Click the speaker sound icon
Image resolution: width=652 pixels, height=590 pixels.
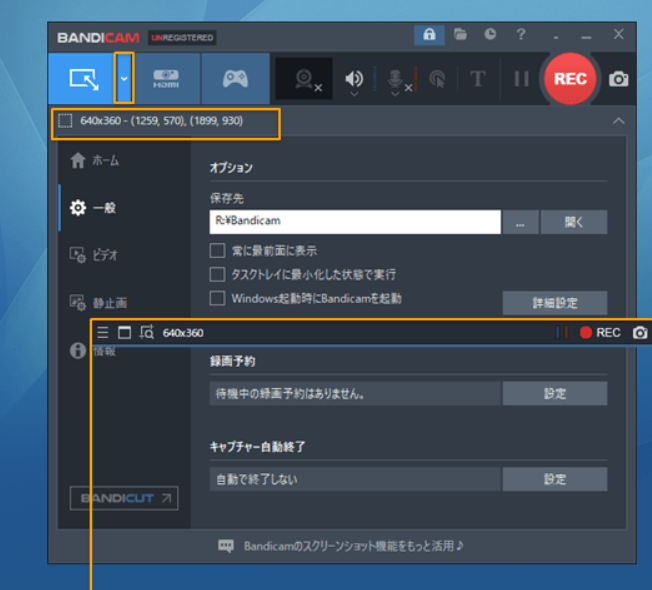(x=353, y=79)
